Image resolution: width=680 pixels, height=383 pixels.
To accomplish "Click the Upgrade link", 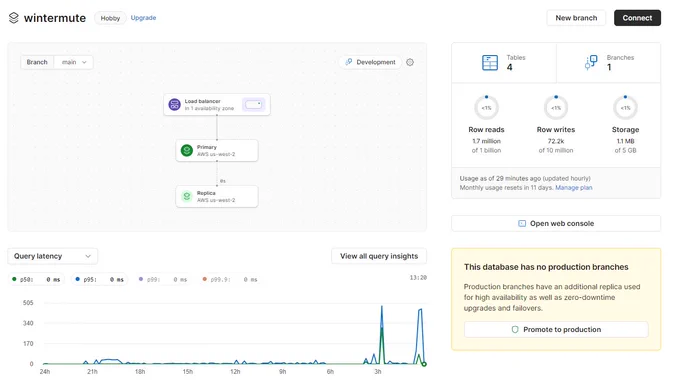I will (x=143, y=18).
